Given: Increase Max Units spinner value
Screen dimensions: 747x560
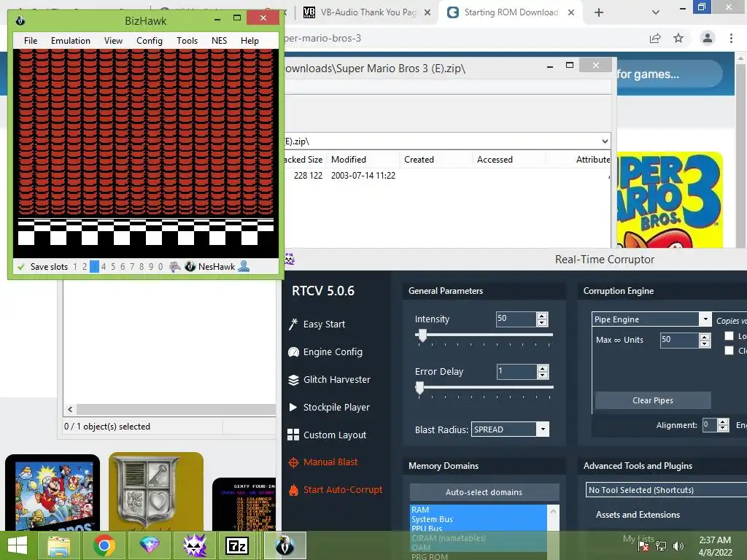Looking at the screenshot, I should (705, 337).
